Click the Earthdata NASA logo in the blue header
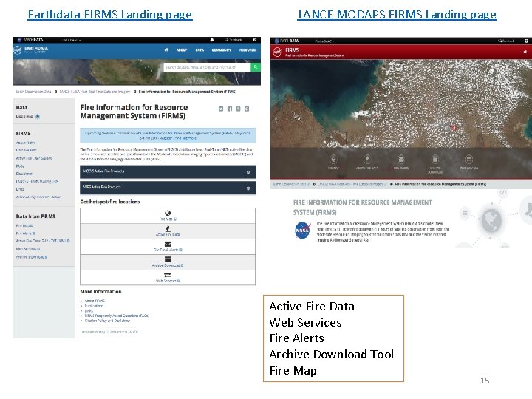Image resolution: width=532 pixels, height=399 pixels. tap(17, 50)
